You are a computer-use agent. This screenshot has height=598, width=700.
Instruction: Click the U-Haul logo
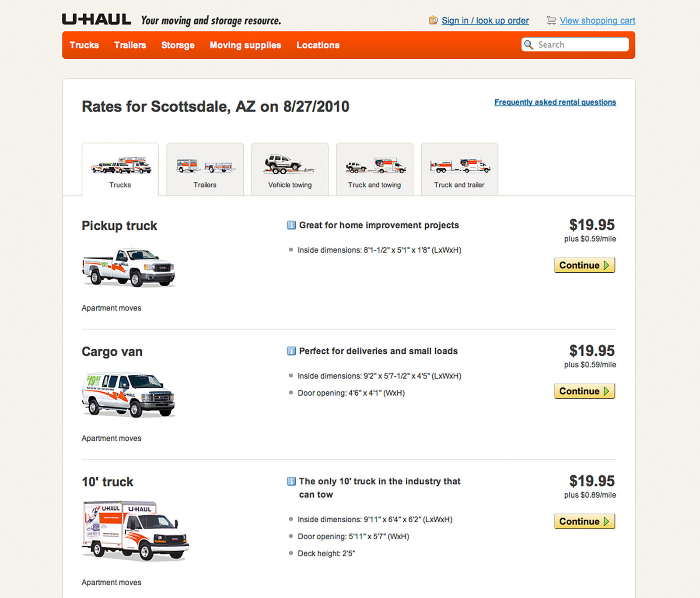[96, 20]
